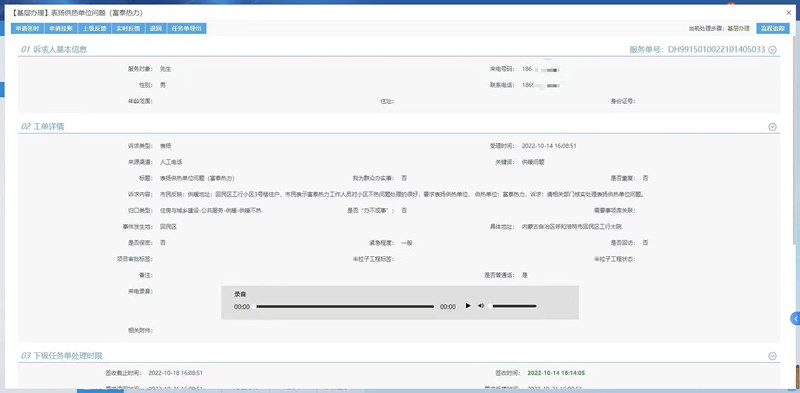Click the 申请延时 button in the toolbar

pyautogui.click(x=28, y=29)
